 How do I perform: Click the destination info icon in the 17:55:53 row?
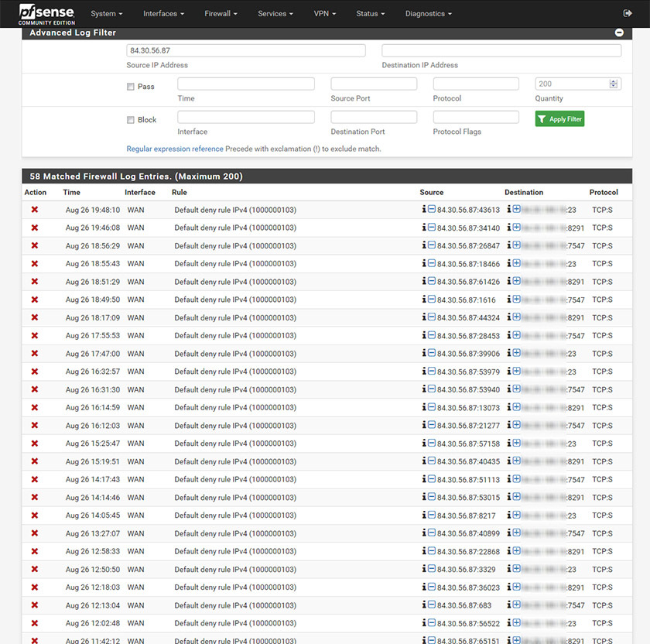point(509,334)
